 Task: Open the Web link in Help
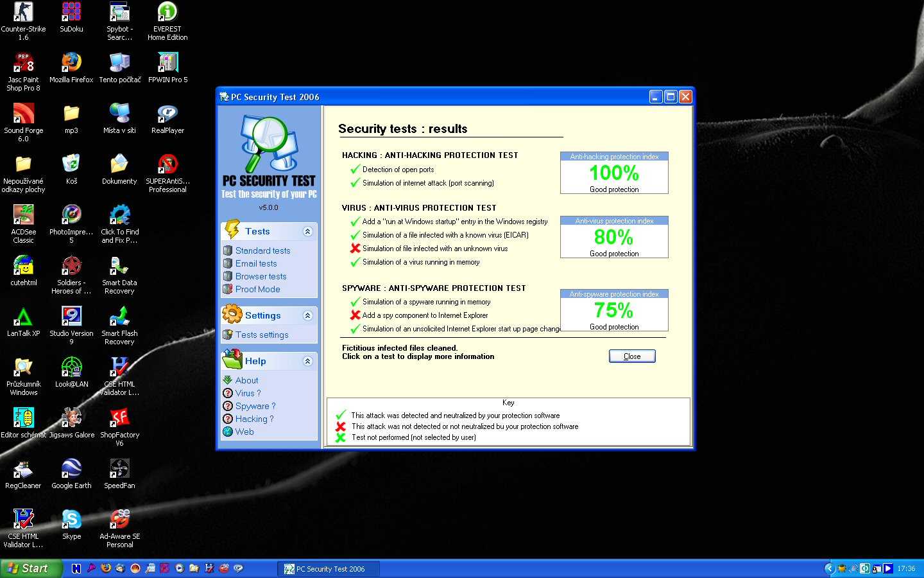(x=244, y=432)
